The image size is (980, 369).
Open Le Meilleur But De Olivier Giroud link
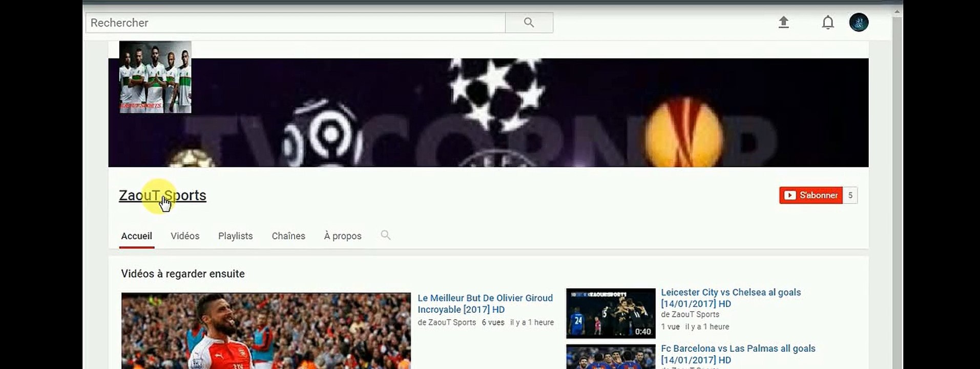485,304
